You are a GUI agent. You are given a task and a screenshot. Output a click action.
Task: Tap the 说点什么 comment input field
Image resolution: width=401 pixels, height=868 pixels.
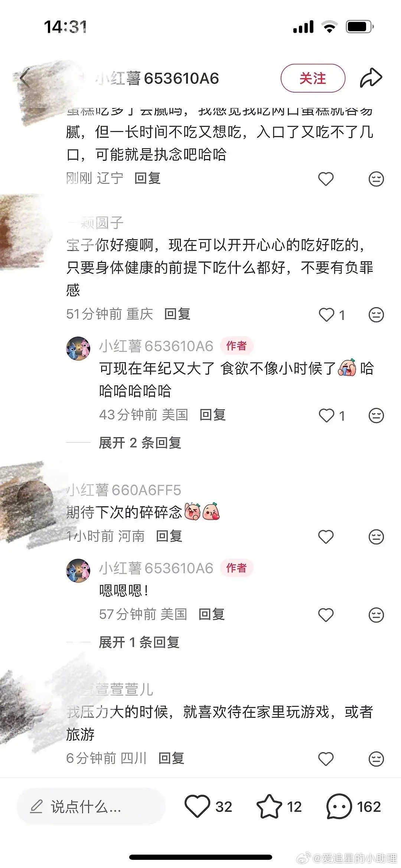coord(91,806)
